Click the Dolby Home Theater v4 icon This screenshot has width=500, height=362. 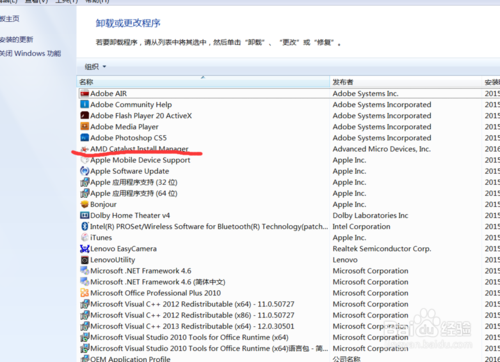click(85, 215)
